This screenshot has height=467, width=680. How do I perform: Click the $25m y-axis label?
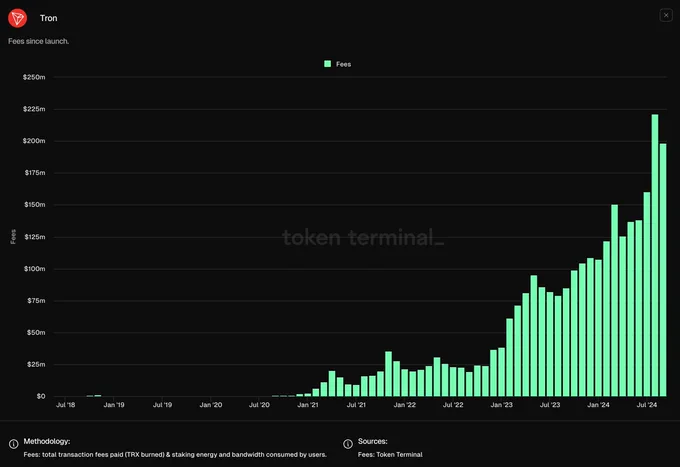[x=36, y=364]
